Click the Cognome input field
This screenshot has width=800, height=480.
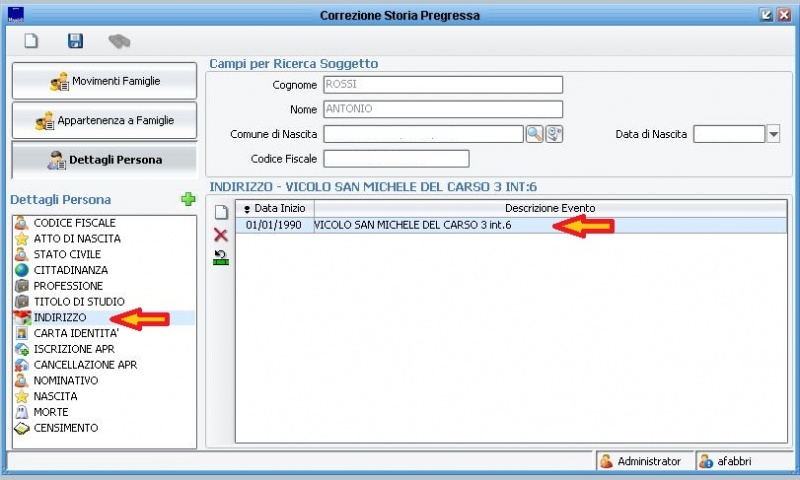tap(443, 85)
